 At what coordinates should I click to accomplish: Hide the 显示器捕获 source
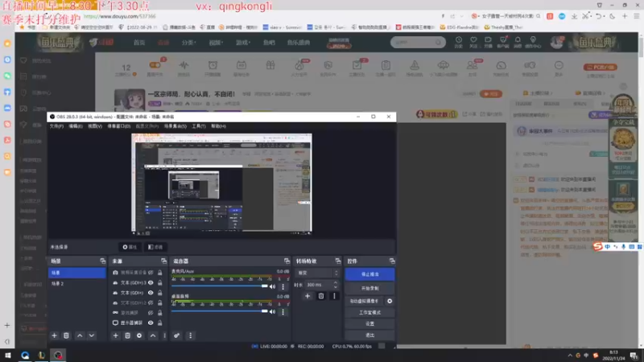151,323
